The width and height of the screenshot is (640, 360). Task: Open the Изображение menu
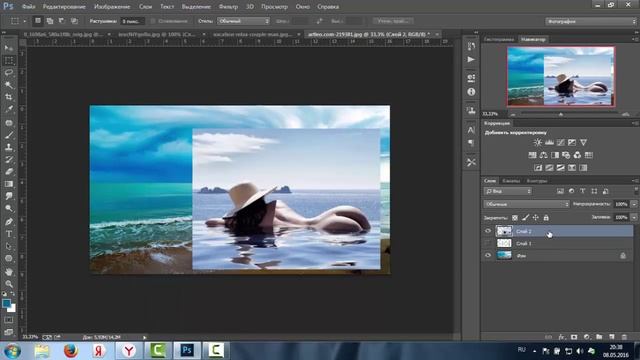112,7
